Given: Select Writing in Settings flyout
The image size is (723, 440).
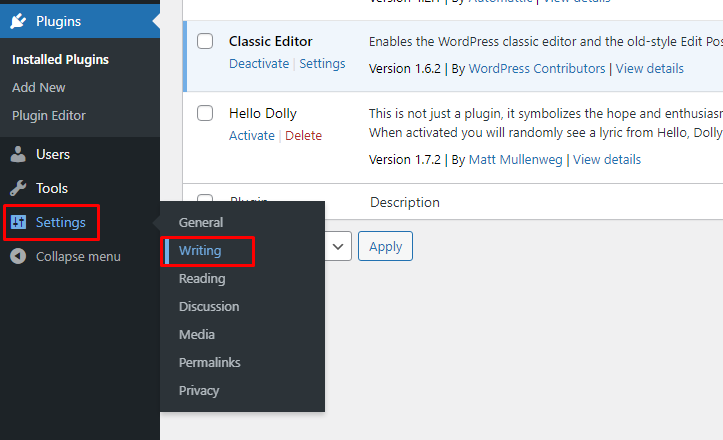Looking at the screenshot, I should 200,250.
